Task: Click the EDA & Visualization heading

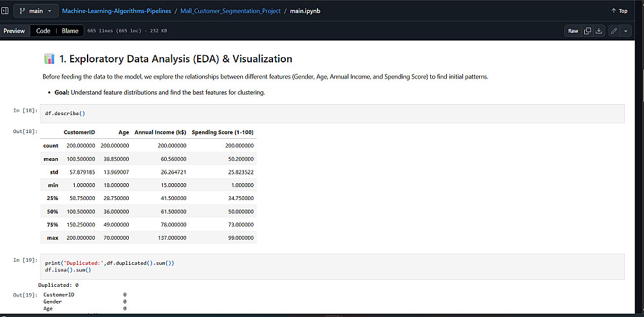Action: pos(175,59)
